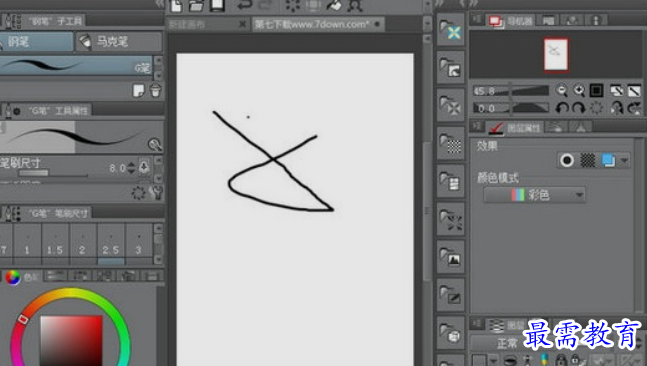Pick brush size preset 1
Image resolution: width=647 pixels, height=366 pixels.
tap(27, 244)
